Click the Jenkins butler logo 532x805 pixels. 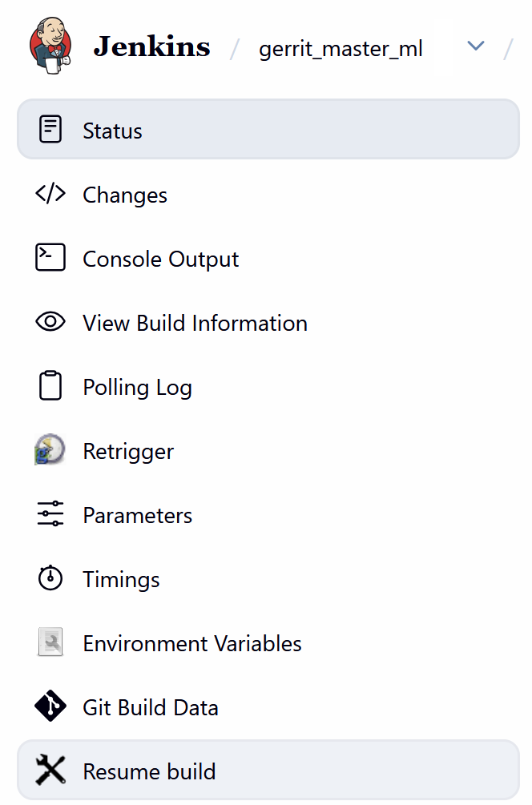click(x=50, y=44)
